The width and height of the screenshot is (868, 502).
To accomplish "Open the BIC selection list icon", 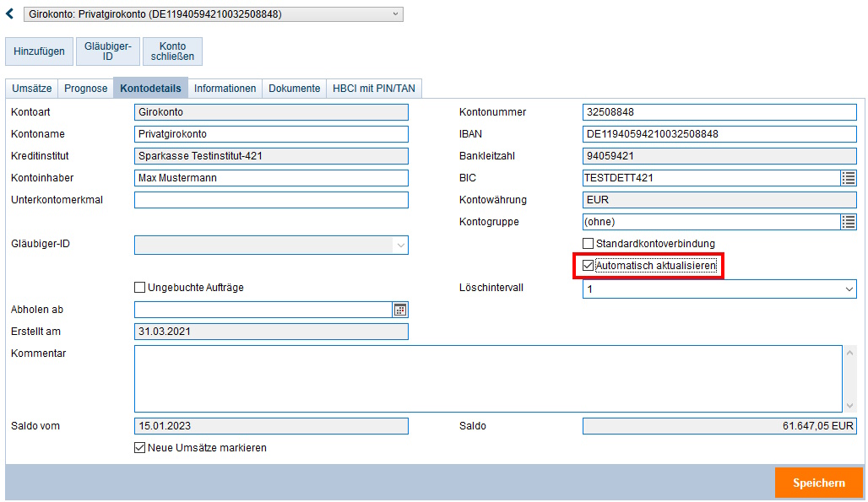I will 849,178.
